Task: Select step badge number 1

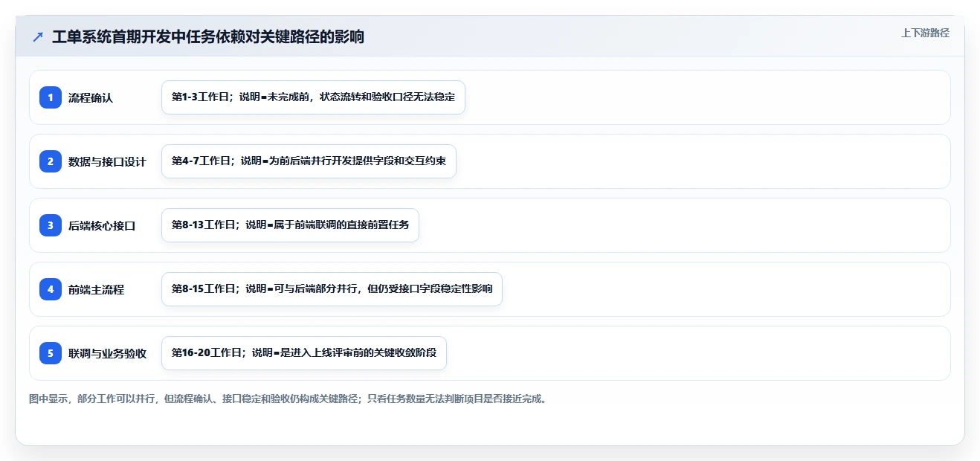Action: pyautogui.click(x=51, y=97)
